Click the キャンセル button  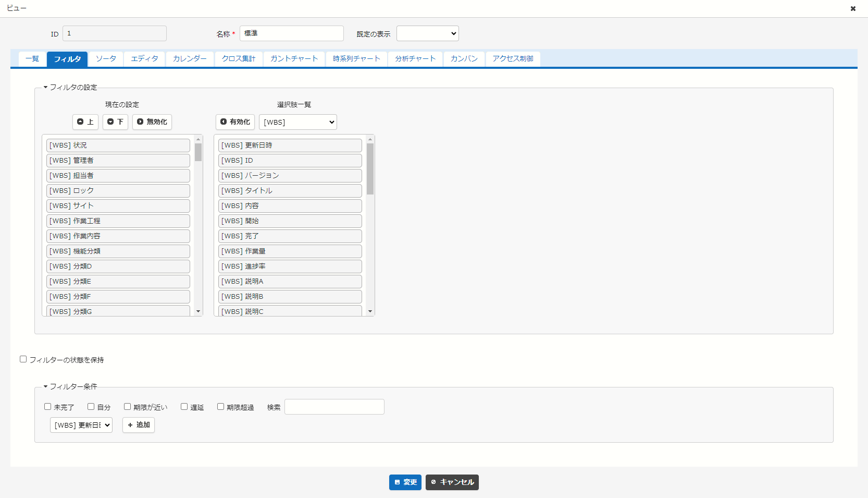[x=452, y=482]
